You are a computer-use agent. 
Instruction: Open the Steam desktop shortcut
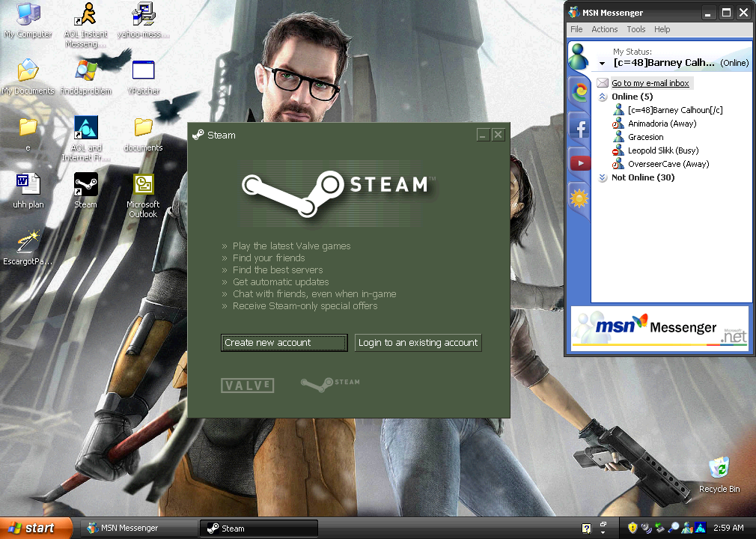(85, 185)
